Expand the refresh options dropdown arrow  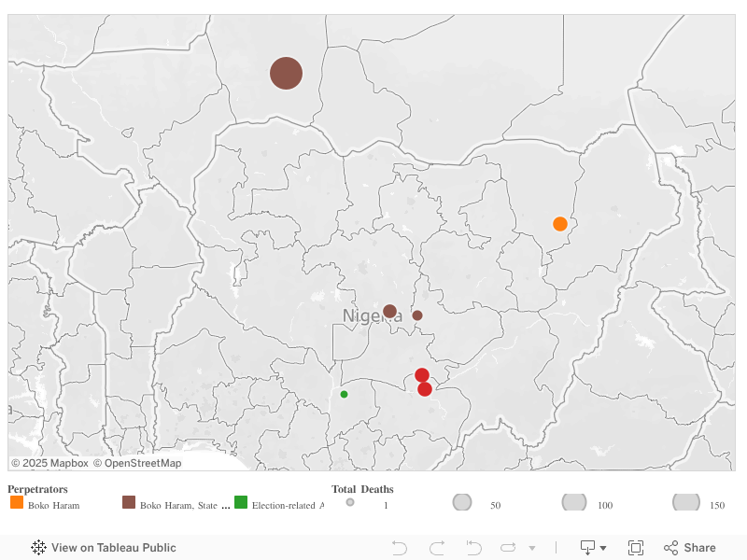[x=532, y=548]
